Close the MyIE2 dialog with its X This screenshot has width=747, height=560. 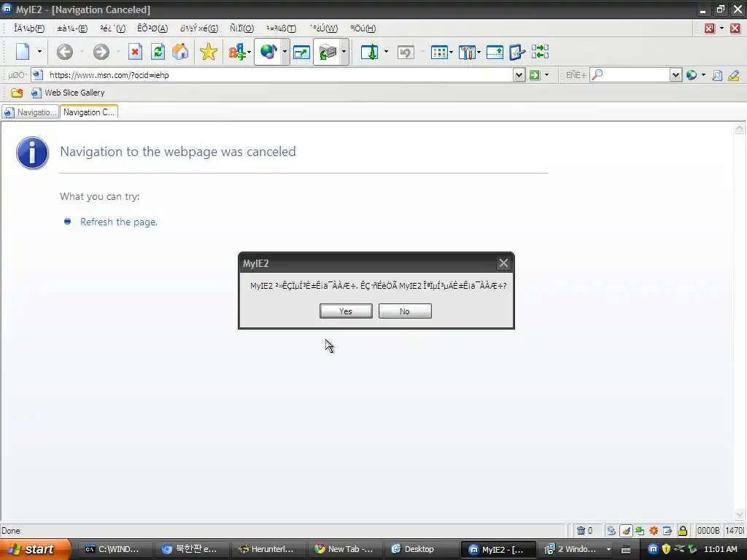[503, 262]
